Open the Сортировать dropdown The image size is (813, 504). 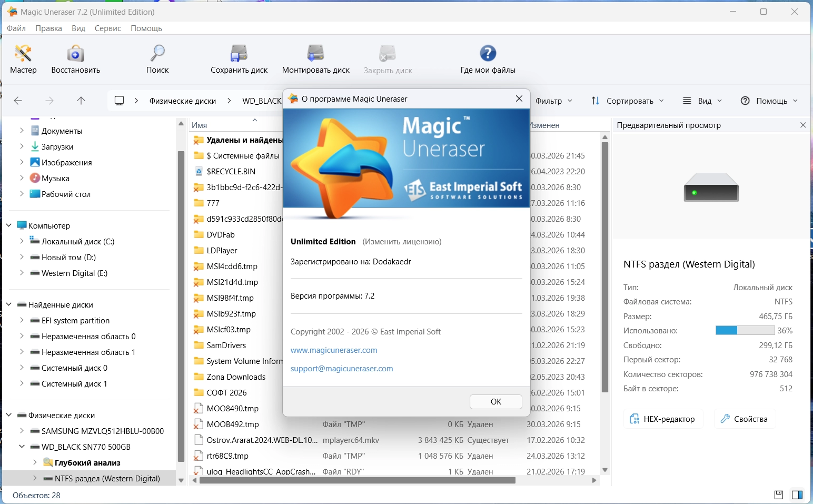[x=628, y=101]
